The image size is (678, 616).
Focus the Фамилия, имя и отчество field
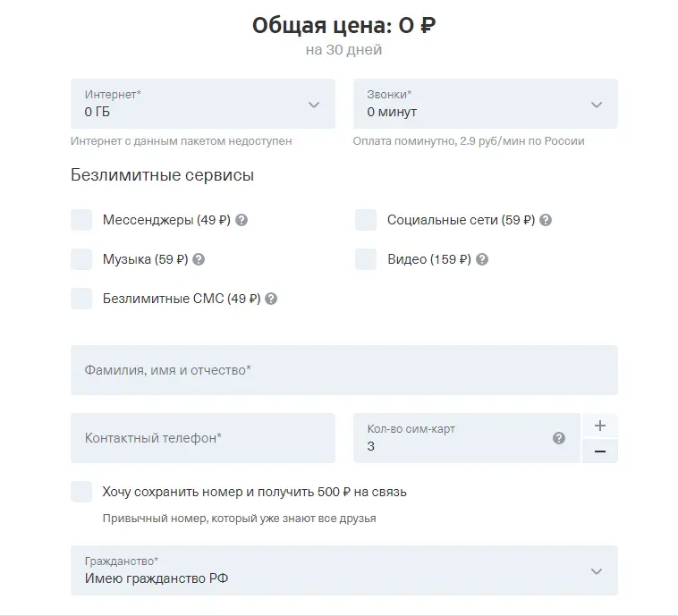coord(344,370)
